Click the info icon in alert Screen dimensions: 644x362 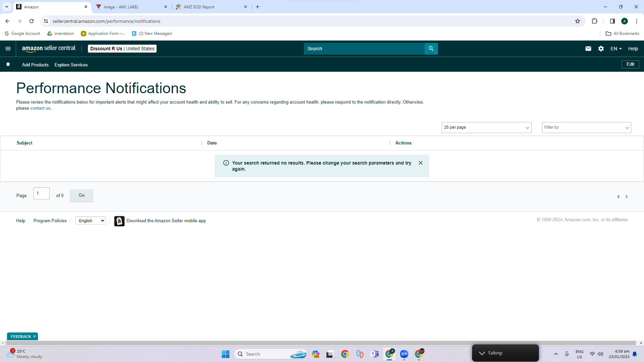tap(226, 163)
